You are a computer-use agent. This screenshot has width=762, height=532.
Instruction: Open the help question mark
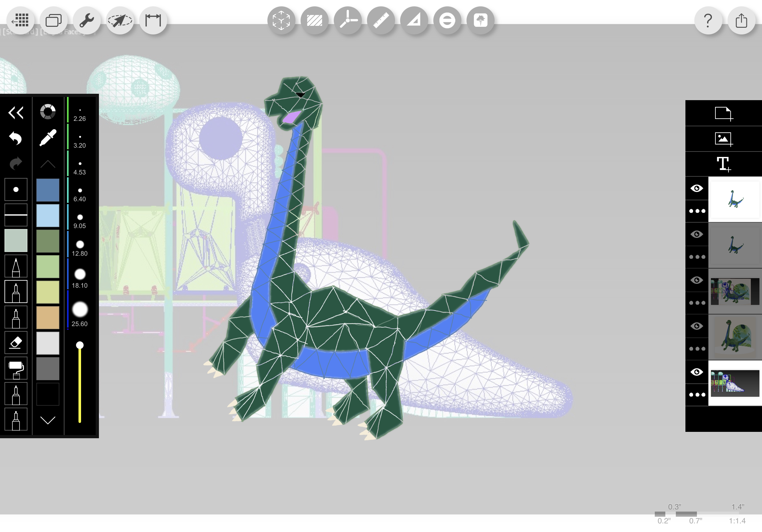tap(708, 20)
